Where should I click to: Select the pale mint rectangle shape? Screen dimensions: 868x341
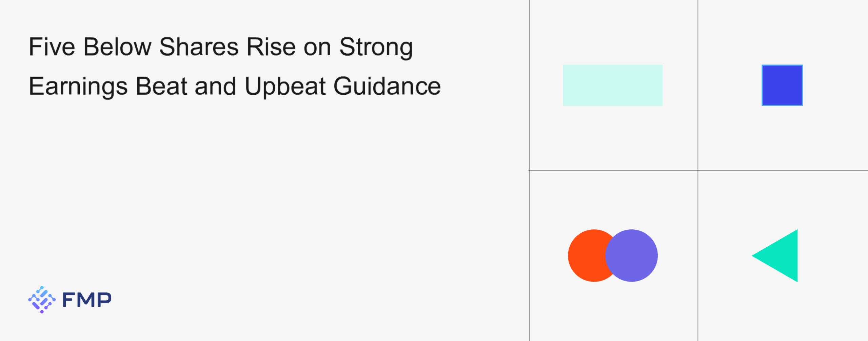point(613,85)
